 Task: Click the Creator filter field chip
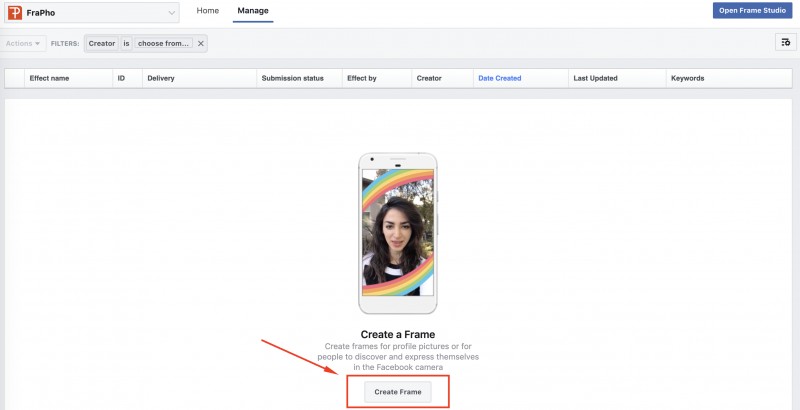(x=102, y=43)
